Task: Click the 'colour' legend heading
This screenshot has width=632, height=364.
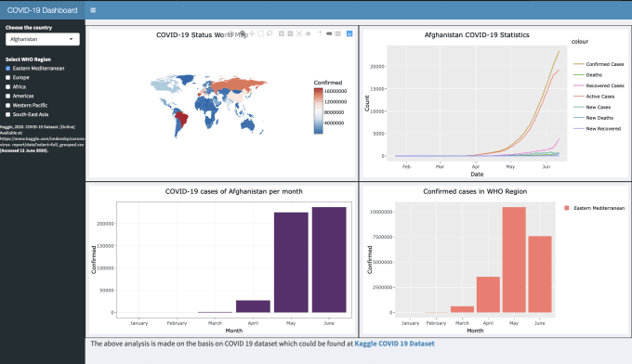Action: (x=580, y=42)
